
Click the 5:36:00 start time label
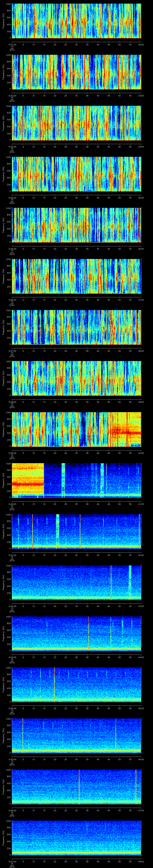pos(12,300)
